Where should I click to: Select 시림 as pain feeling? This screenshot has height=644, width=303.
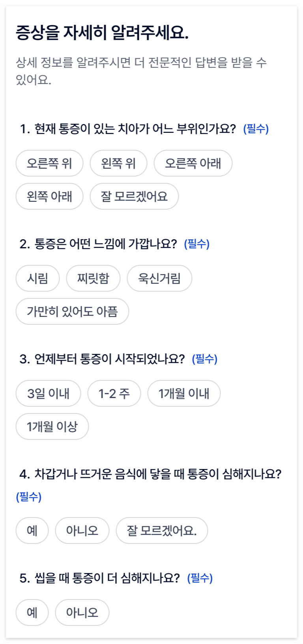[37, 278]
